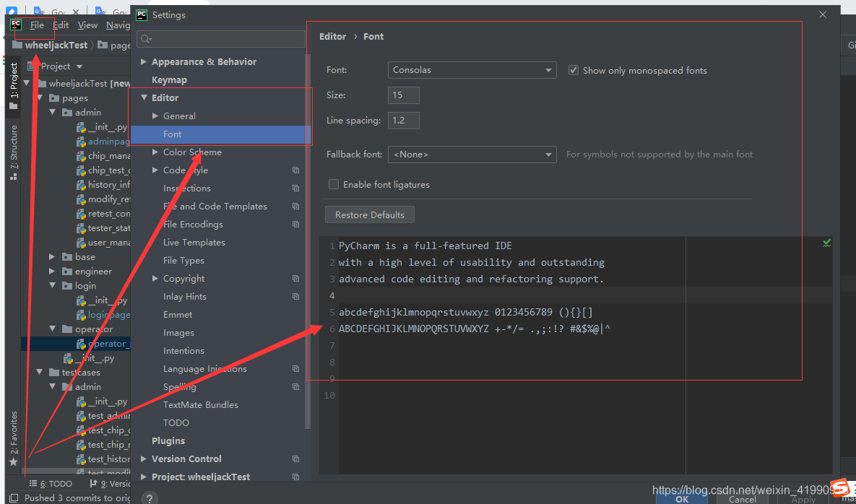This screenshot has width=856, height=504.
Task: Open 1: Project side tab
Action: coord(14,86)
